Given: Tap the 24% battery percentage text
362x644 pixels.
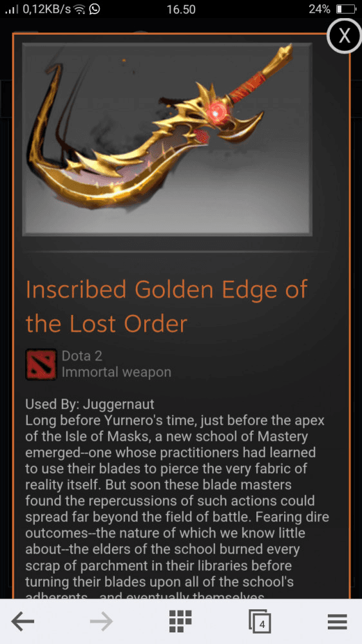Looking at the screenshot, I should click(x=319, y=9).
